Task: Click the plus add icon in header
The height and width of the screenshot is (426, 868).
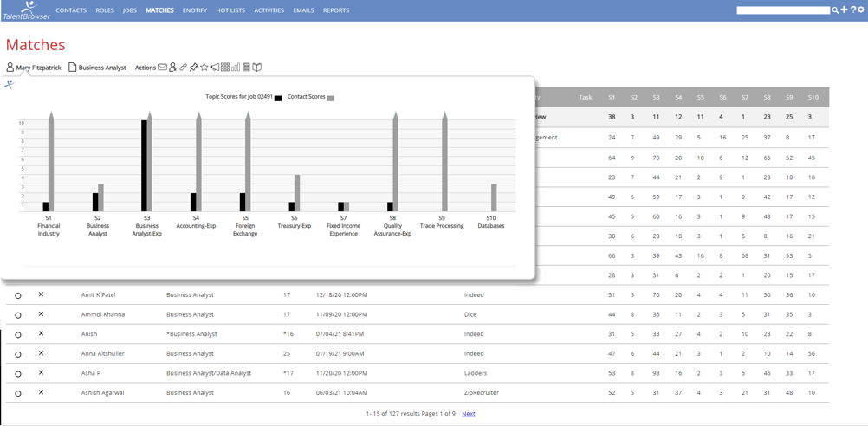Action: point(845,10)
